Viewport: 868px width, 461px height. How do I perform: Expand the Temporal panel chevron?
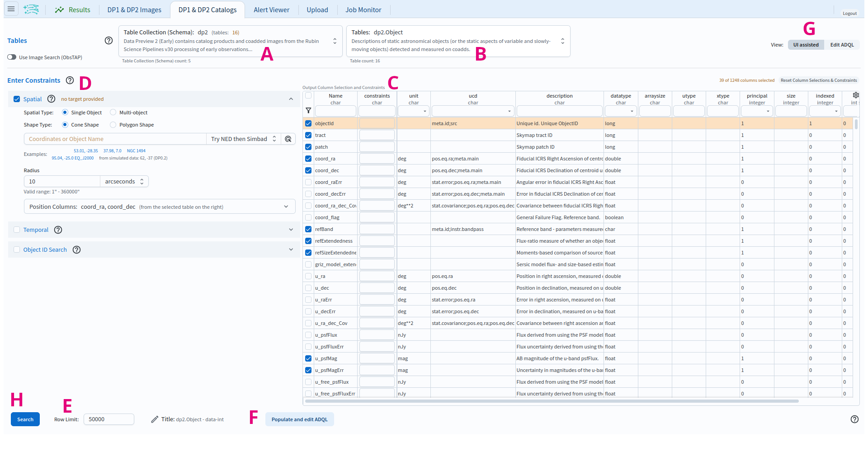coord(291,230)
